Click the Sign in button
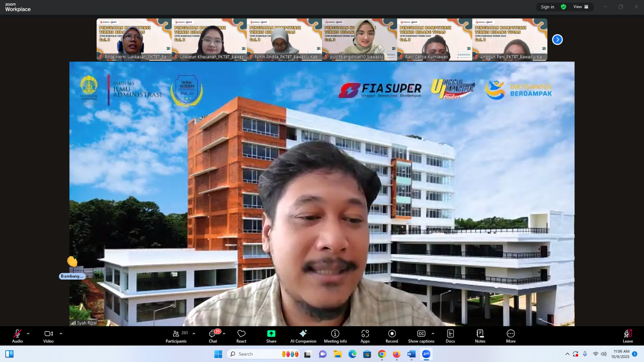 pyautogui.click(x=547, y=7)
